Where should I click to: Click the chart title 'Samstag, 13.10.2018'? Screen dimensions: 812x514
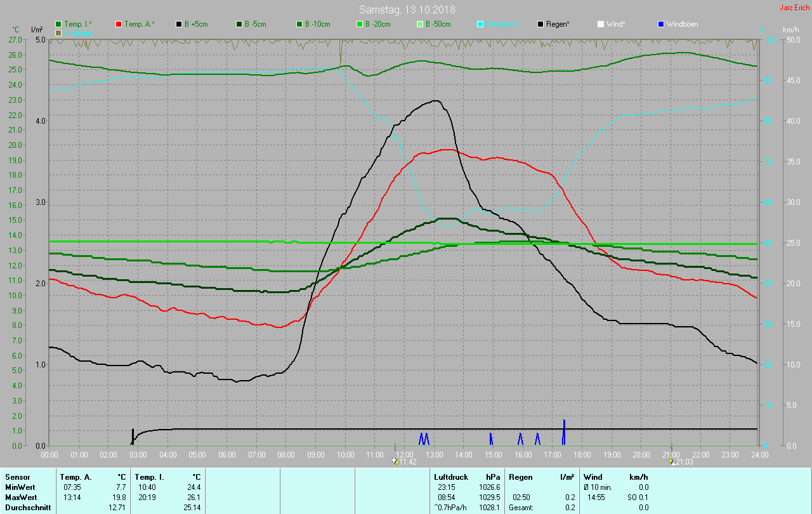[407, 10]
